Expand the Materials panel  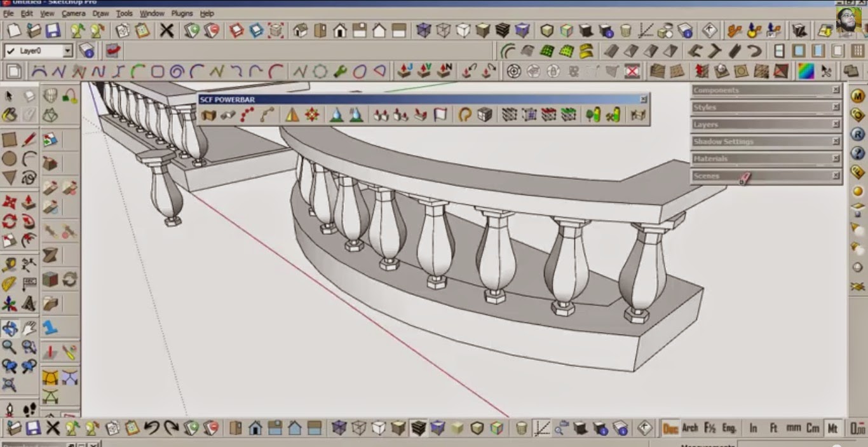coord(766,159)
